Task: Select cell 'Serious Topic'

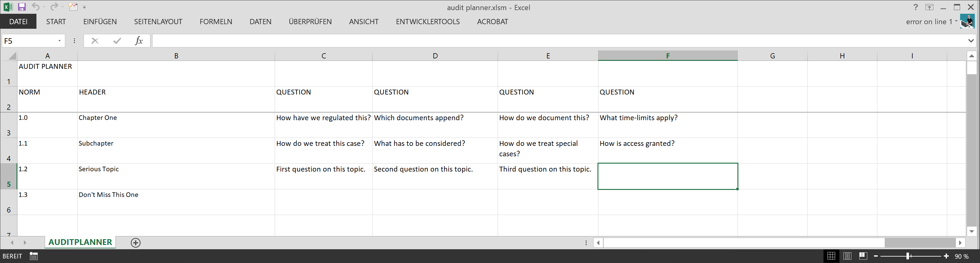Action: click(x=176, y=176)
